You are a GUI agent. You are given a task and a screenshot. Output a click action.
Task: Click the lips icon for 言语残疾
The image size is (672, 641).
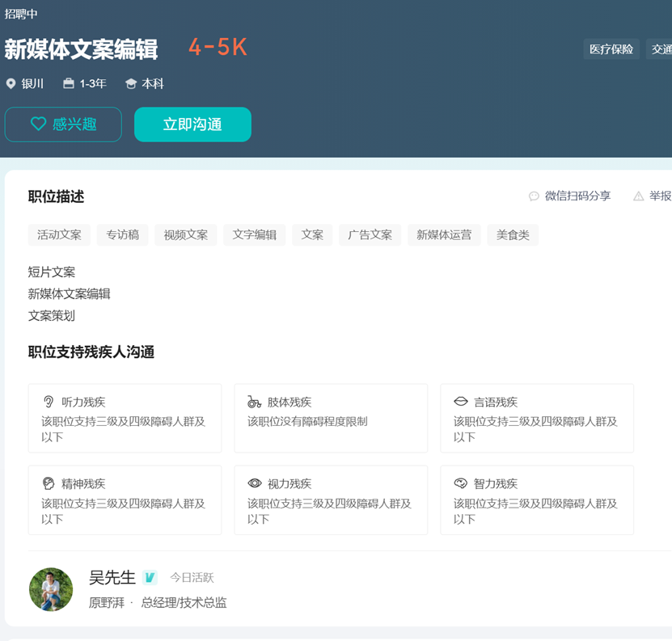click(461, 402)
